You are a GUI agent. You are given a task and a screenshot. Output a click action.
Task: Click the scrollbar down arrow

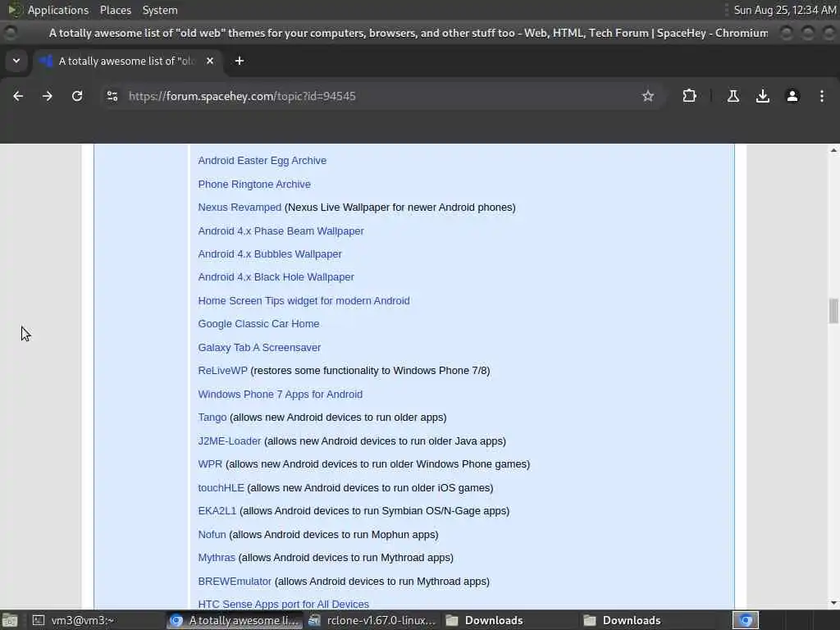click(x=833, y=603)
